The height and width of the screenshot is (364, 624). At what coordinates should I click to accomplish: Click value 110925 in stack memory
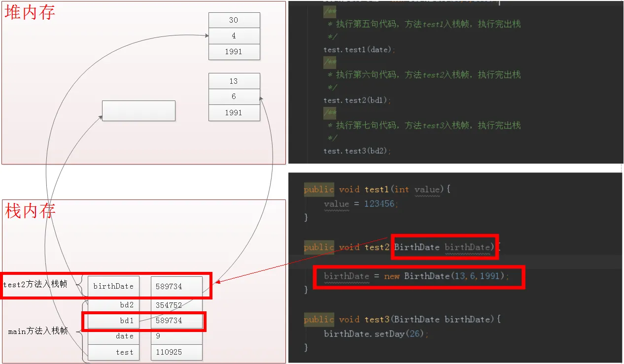click(x=176, y=352)
